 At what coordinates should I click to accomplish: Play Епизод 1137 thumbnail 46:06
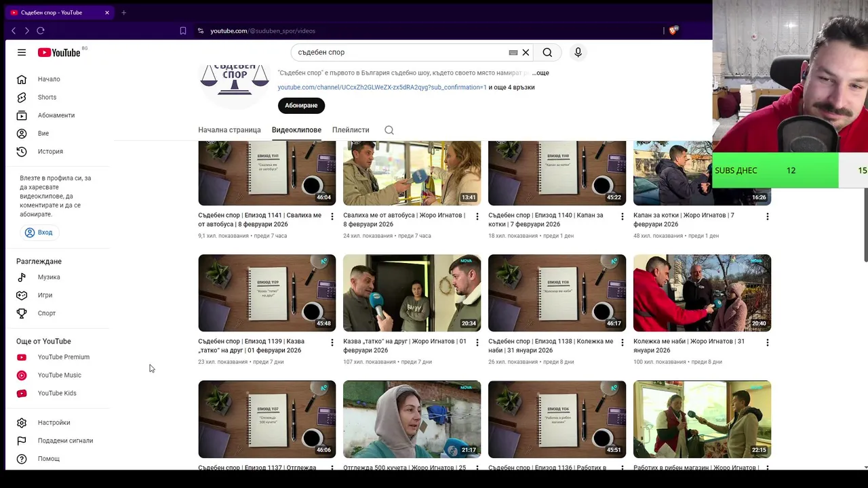tap(267, 419)
